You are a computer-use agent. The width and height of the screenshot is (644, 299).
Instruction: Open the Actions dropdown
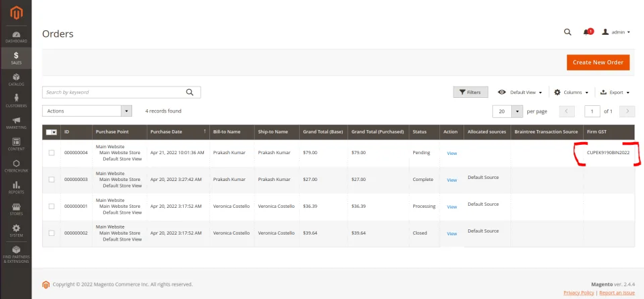(87, 111)
